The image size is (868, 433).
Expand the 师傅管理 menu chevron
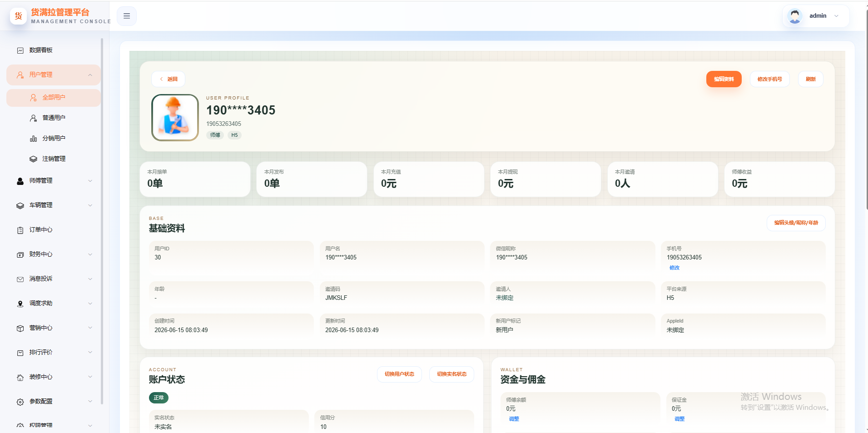[x=90, y=181]
